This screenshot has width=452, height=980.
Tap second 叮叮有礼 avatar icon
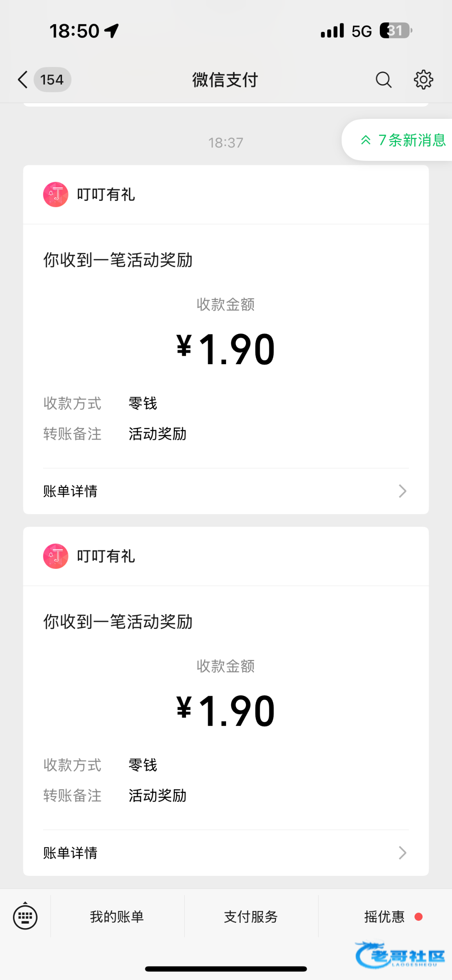coord(56,556)
